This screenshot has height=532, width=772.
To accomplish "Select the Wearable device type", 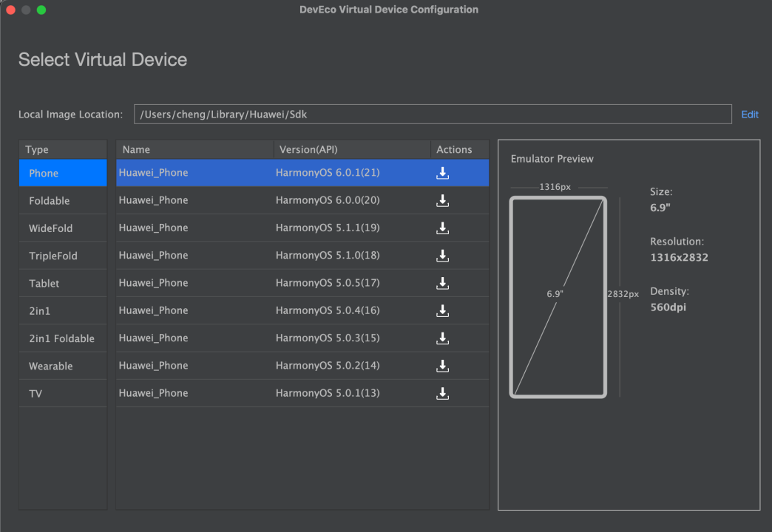I will [x=63, y=366].
